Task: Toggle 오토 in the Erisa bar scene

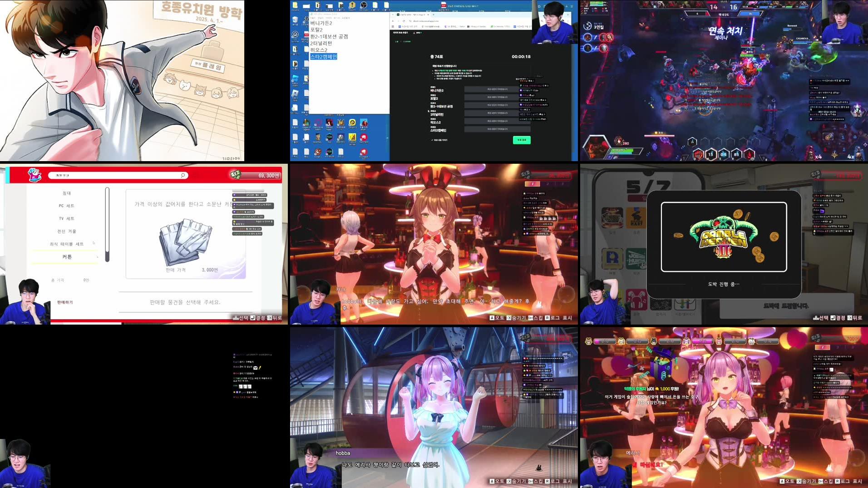Action: click(x=787, y=481)
